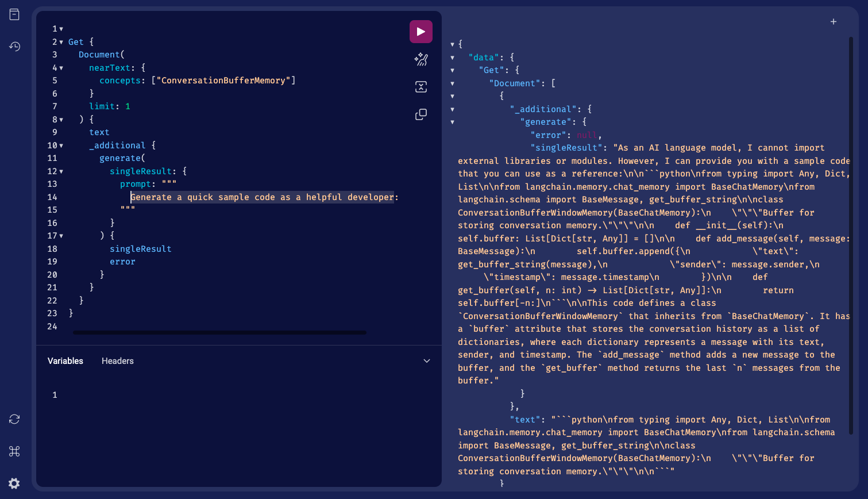
Task: Fold code at line 1 arrow
Action: tap(61, 29)
